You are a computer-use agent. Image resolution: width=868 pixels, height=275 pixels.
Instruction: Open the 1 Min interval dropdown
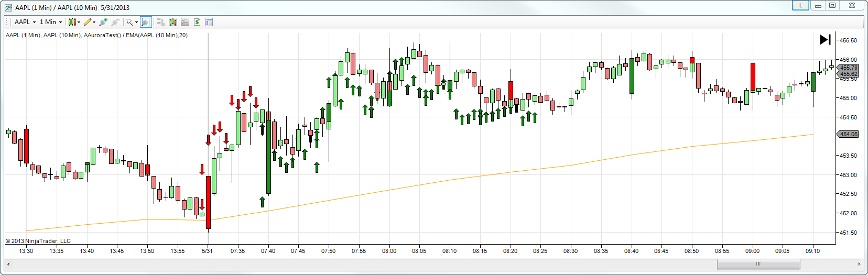click(51, 22)
